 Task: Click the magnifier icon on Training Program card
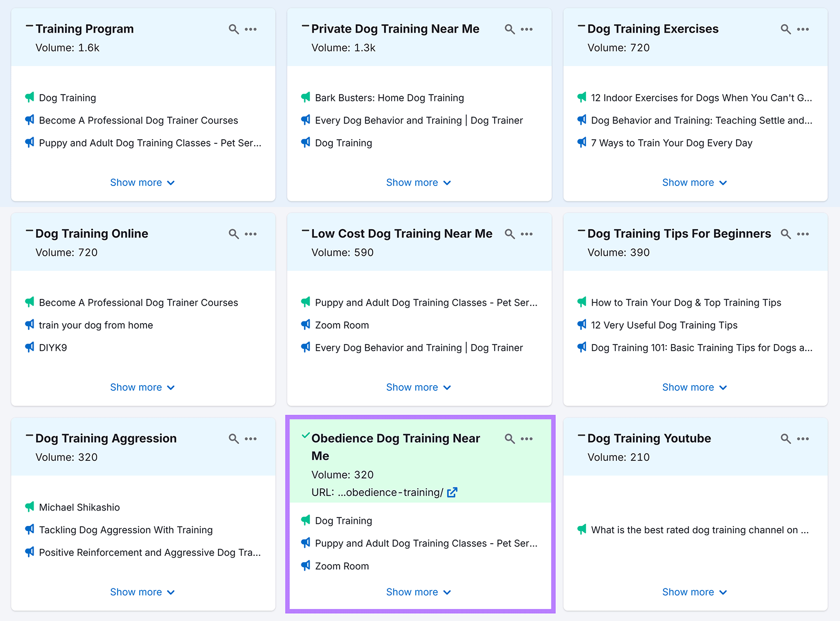click(233, 29)
